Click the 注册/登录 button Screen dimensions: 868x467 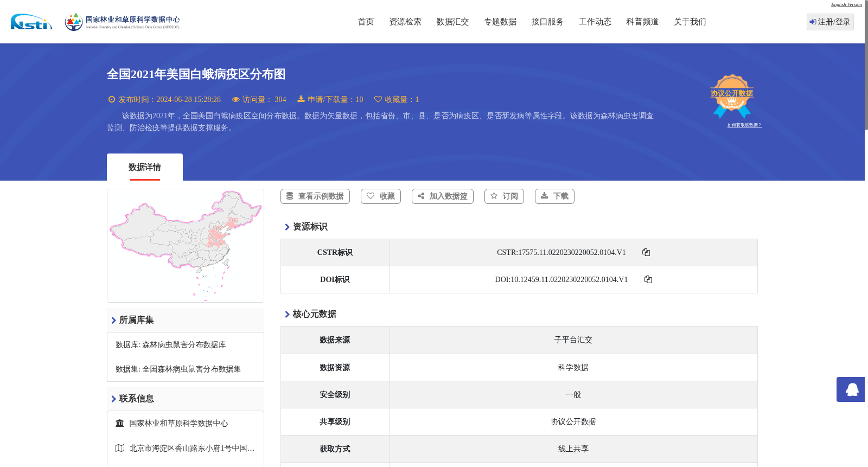[x=830, y=22]
